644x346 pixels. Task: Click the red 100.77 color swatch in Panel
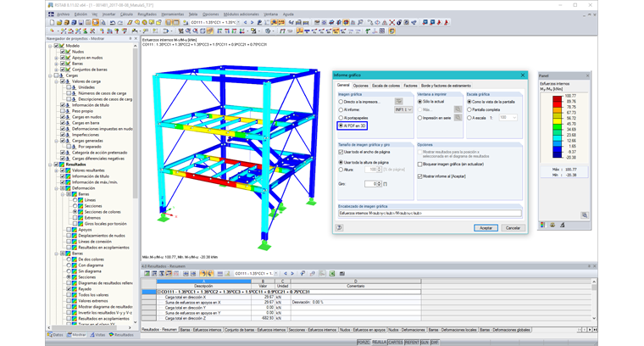click(558, 98)
